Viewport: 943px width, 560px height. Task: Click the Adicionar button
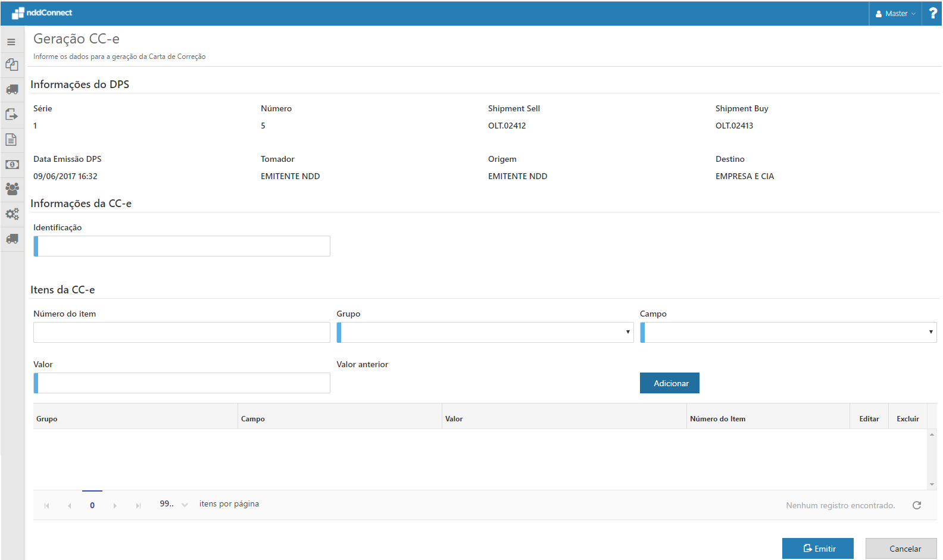(x=669, y=383)
